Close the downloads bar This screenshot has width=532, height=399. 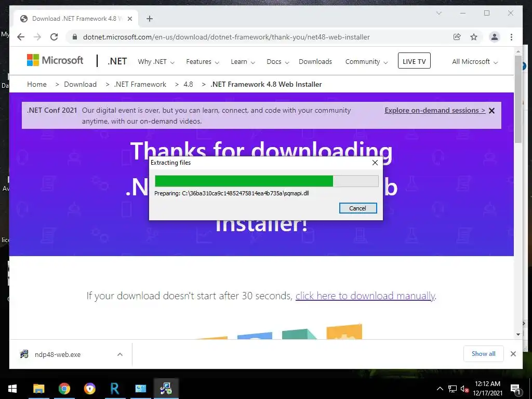coord(513,354)
